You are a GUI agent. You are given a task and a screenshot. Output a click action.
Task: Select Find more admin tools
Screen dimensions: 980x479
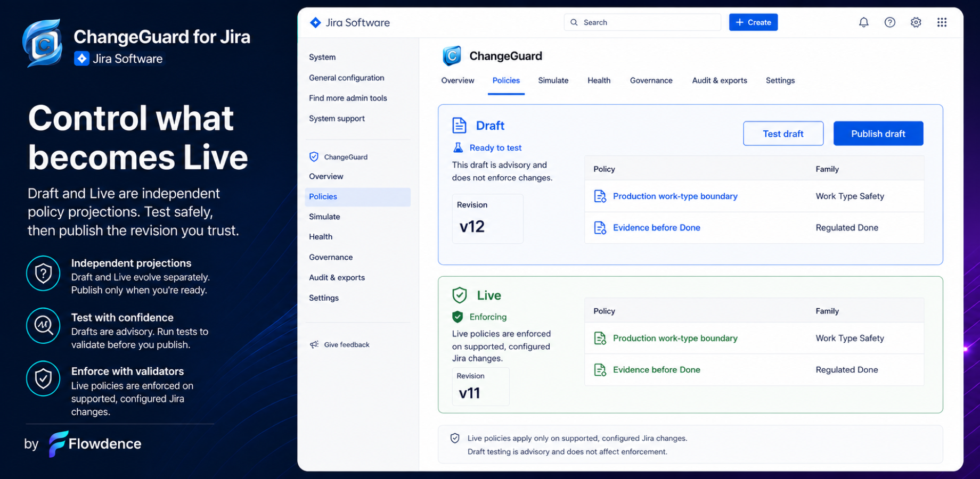tap(348, 98)
